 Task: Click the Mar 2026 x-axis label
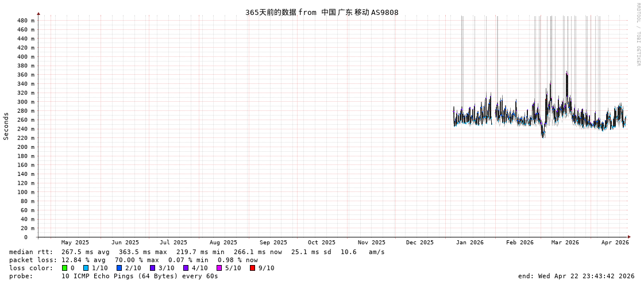(x=565, y=243)
